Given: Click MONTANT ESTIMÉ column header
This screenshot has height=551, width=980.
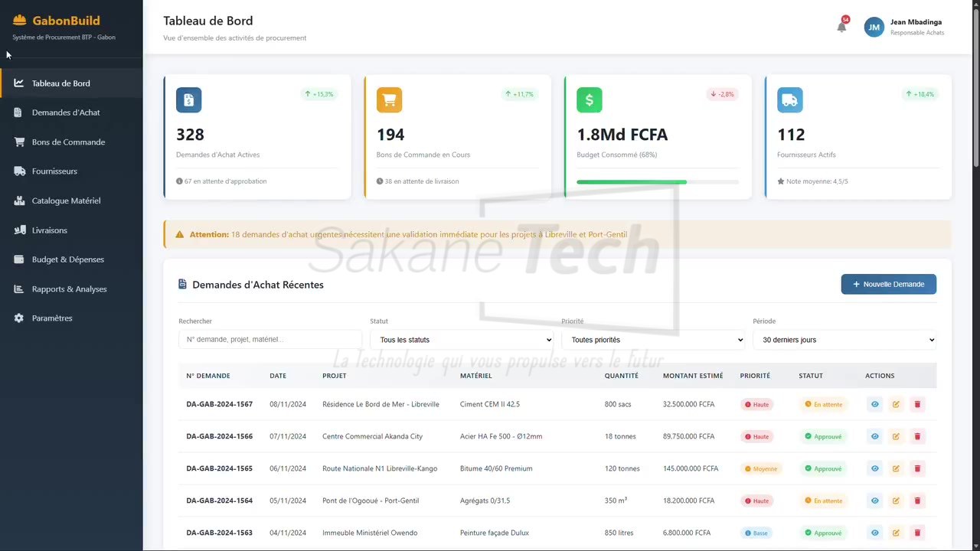Looking at the screenshot, I should click(x=693, y=376).
